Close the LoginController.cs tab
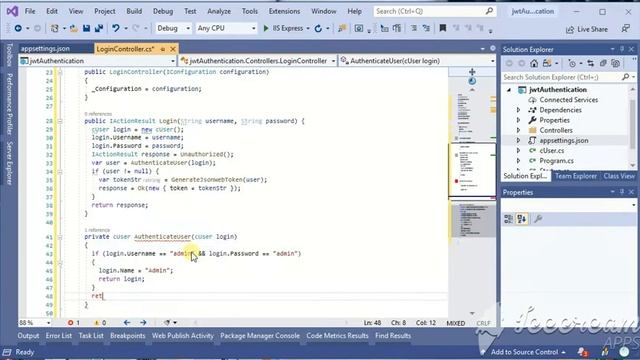640x360 pixels. click(173, 49)
